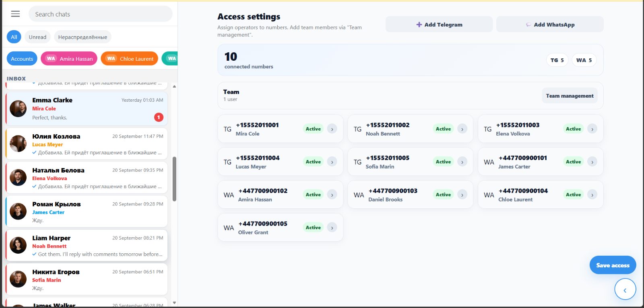Image resolution: width=644 pixels, height=308 pixels.
Task: Expand the +447700900102 Amira Hassan card
Action: click(332, 195)
